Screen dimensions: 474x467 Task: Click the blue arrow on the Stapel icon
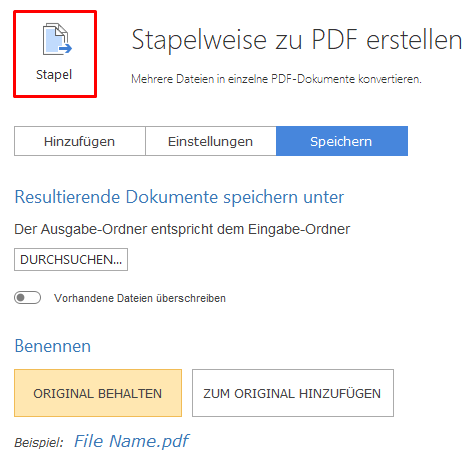(66, 49)
